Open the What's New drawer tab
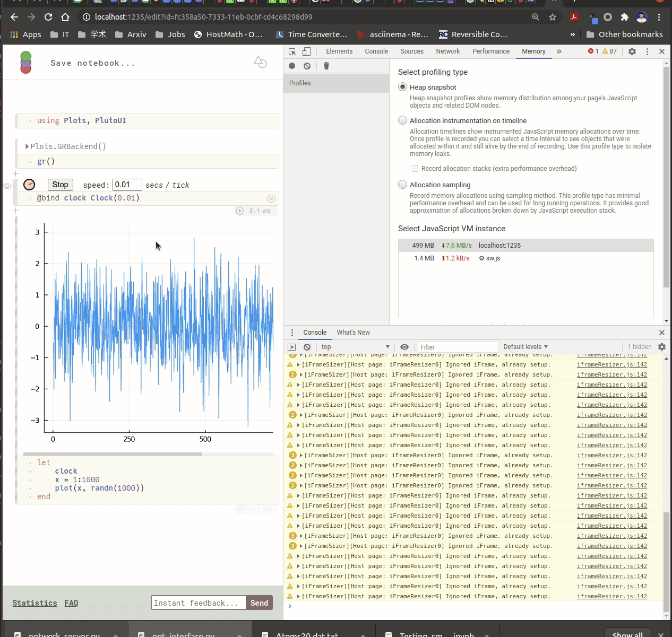Viewport: 672px width, 637px height. point(353,333)
